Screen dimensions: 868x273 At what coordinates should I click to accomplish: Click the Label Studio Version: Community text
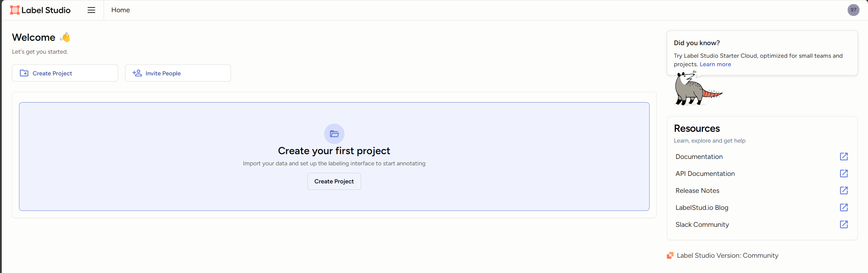coord(727,255)
